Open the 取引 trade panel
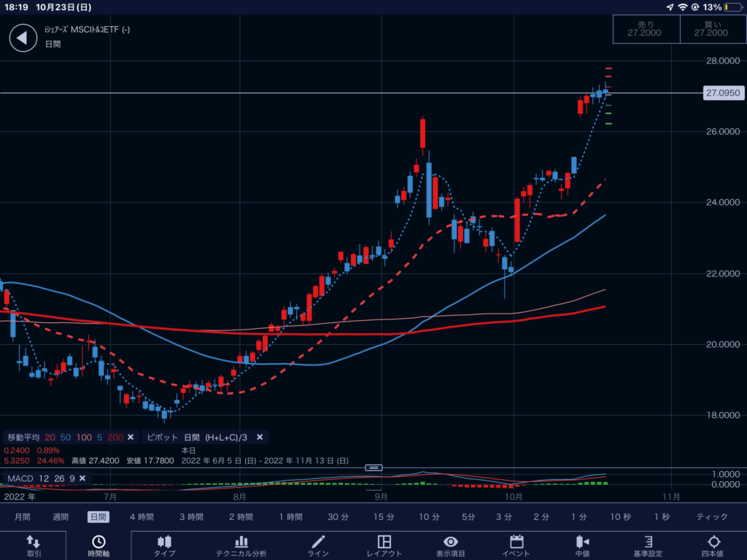Image resolution: width=747 pixels, height=560 pixels. (x=34, y=545)
